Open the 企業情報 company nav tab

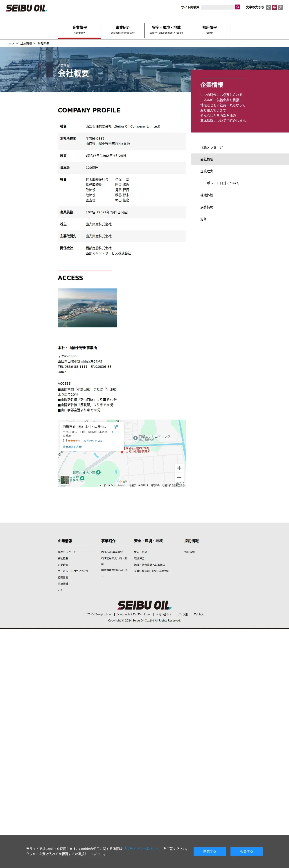pos(79,30)
